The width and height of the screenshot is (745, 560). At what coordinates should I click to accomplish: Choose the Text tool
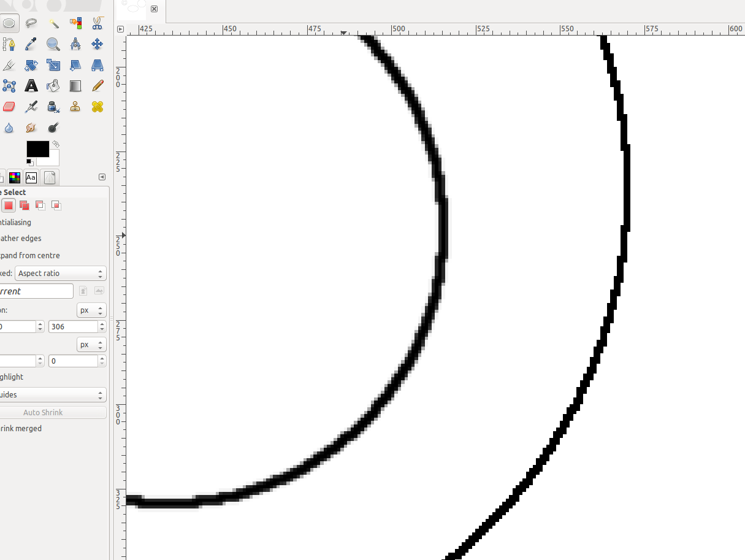31,85
